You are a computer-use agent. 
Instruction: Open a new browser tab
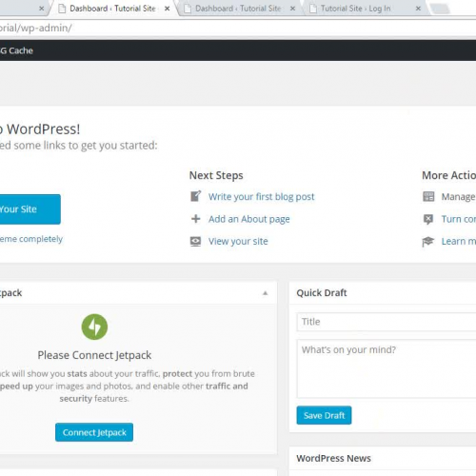coord(441,9)
